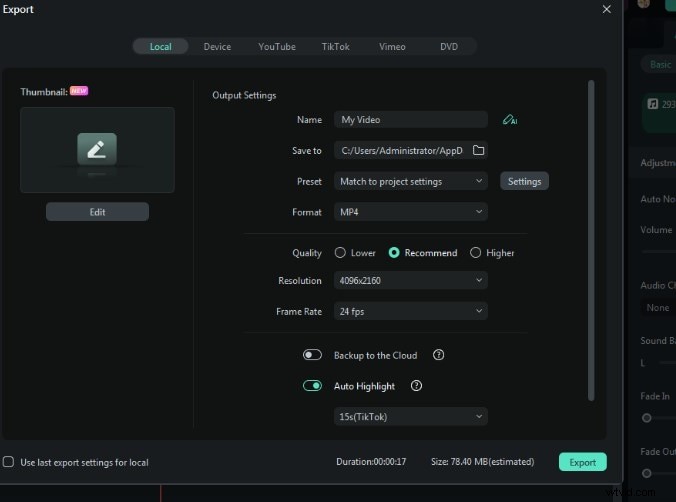
Task: Enable Backup to the Cloud toggle
Action: pyautogui.click(x=313, y=355)
